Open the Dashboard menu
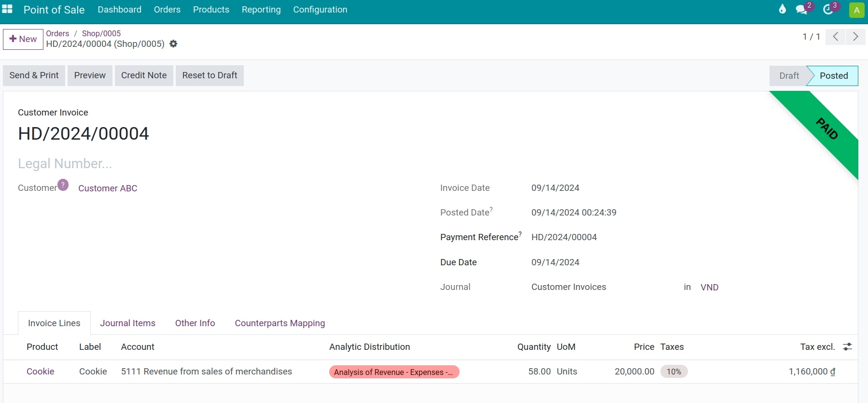The image size is (868, 403). point(119,10)
